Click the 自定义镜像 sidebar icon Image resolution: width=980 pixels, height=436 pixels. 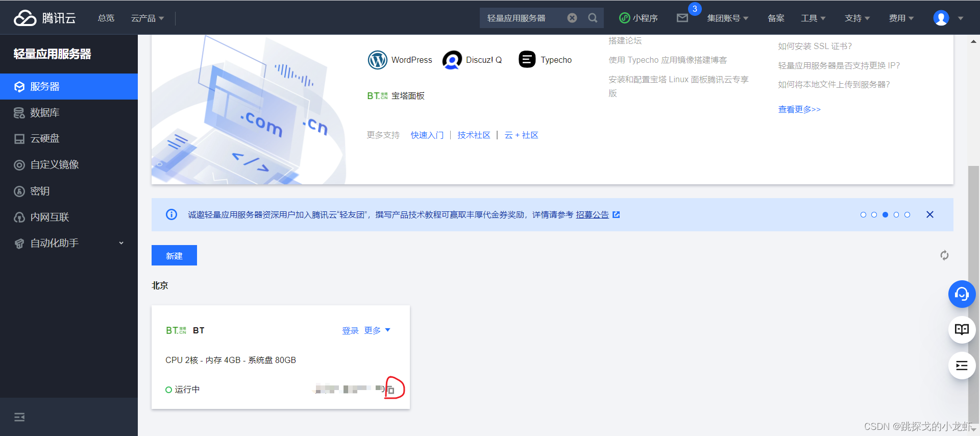19,165
